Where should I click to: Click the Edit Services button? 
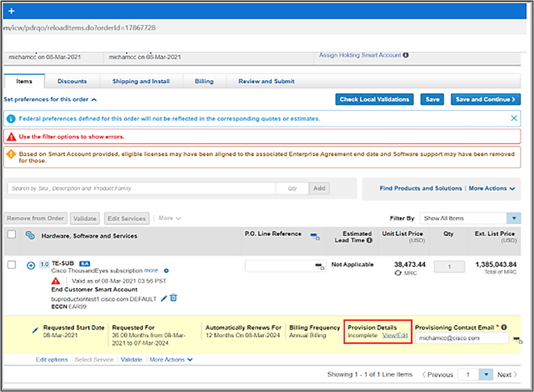coord(126,218)
